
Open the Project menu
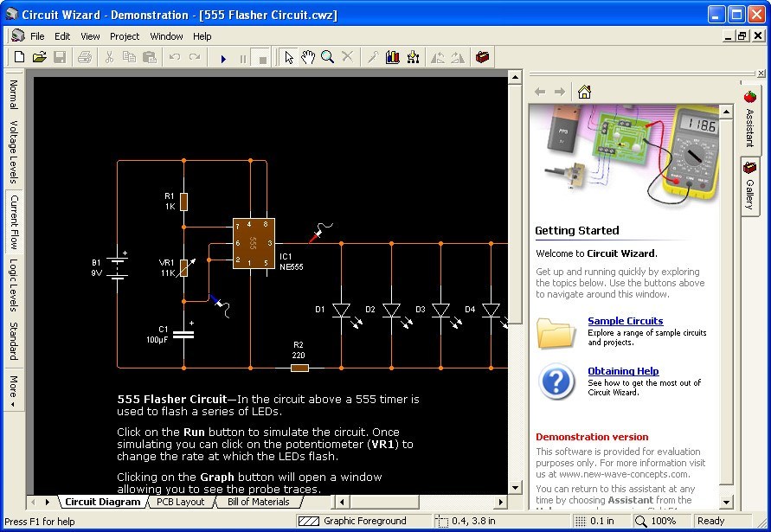coord(124,36)
